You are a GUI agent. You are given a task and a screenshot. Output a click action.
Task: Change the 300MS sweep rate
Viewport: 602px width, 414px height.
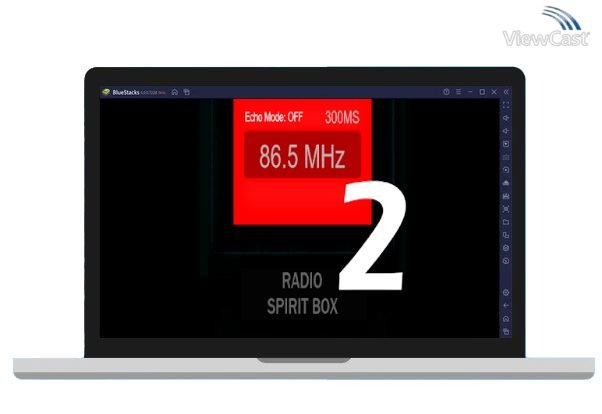pyautogui.click(x=342, y=117)
